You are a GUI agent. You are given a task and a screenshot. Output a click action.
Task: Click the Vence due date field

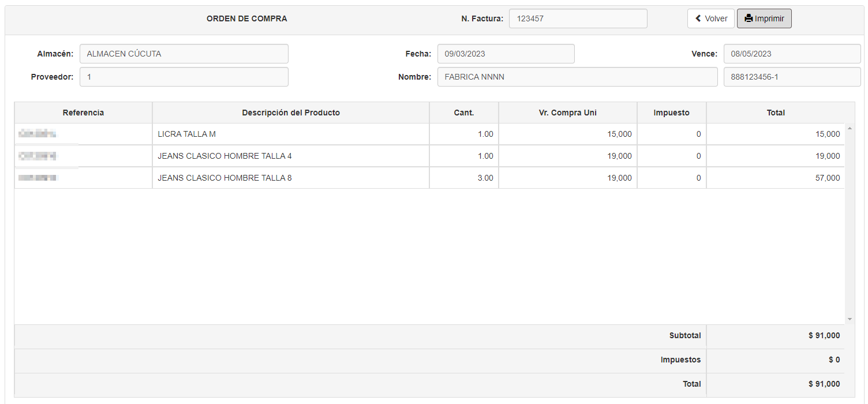[792, 54]
